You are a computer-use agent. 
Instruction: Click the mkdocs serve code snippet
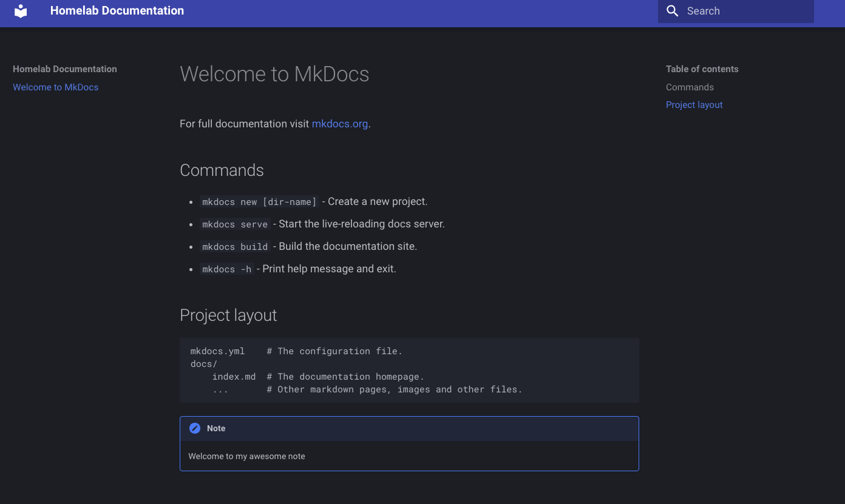235,224
